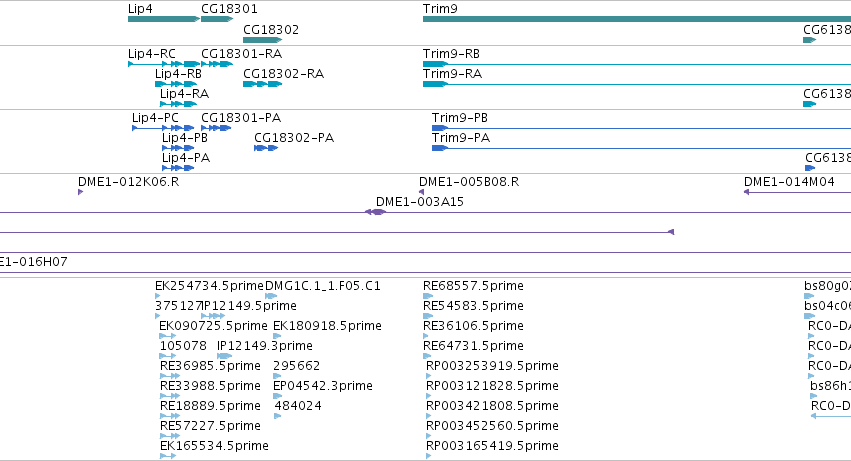Select the Trim9-PA protein feature

[641, 148]
